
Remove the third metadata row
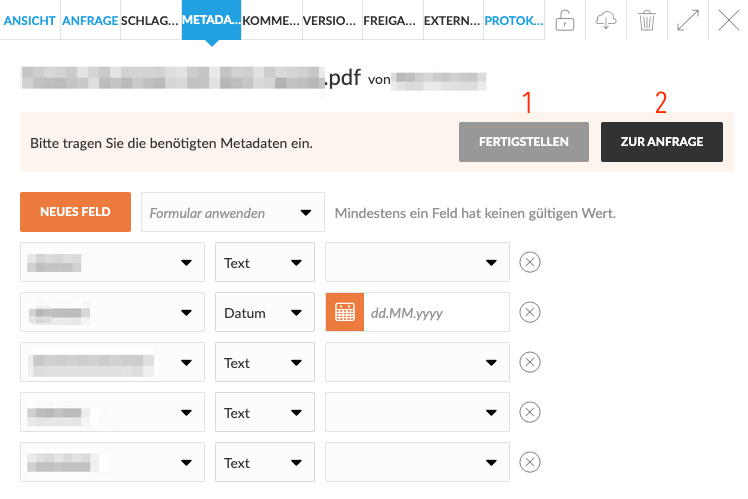click(x=530, y=362)
